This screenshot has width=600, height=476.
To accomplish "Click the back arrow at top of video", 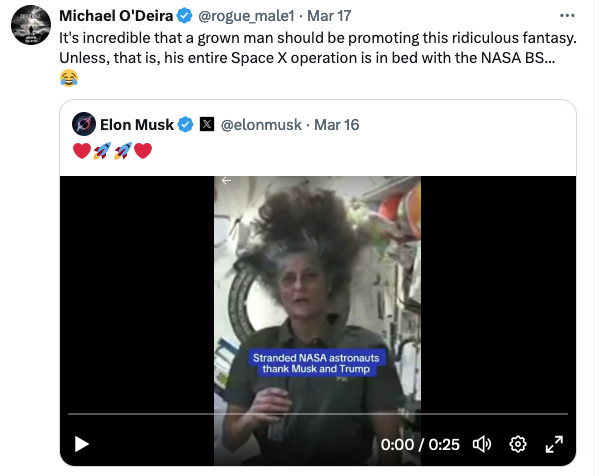I will pos(227,181).
